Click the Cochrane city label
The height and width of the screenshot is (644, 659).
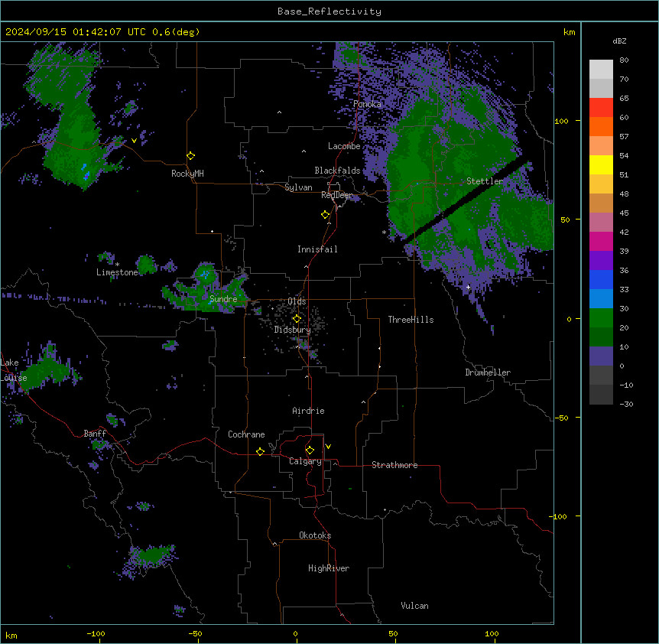click(246, 434)
